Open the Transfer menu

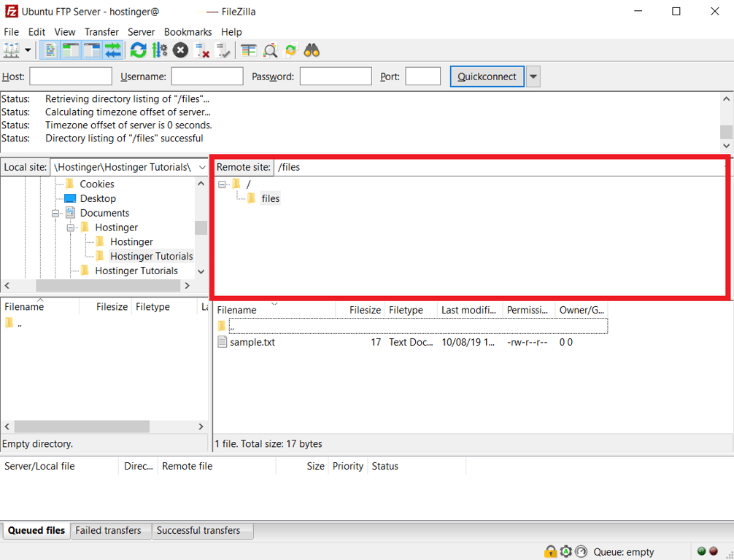[x=101, y=32]
